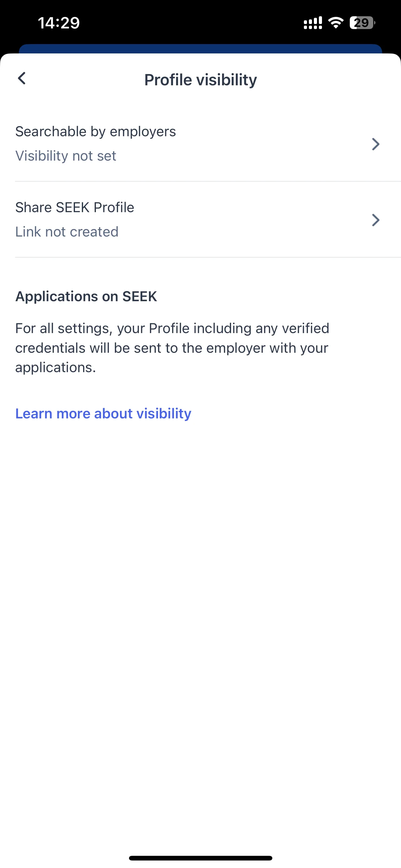Image resolution: width=401 pixels, height=868 pixels.
Task: Open the Share SEEK Profile setting
Action: pos(200,220)
